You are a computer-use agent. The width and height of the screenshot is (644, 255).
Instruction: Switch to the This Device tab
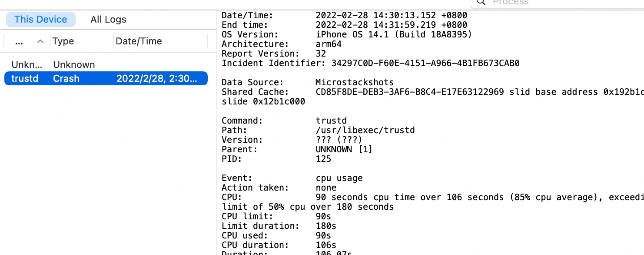pyautogui.click(x=40, y=20)
